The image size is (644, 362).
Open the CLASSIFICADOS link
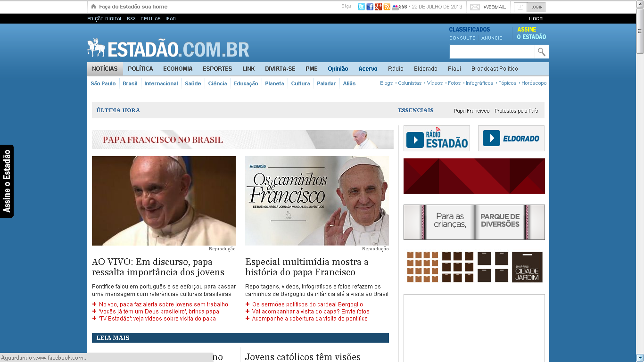(x=470, y=29)
